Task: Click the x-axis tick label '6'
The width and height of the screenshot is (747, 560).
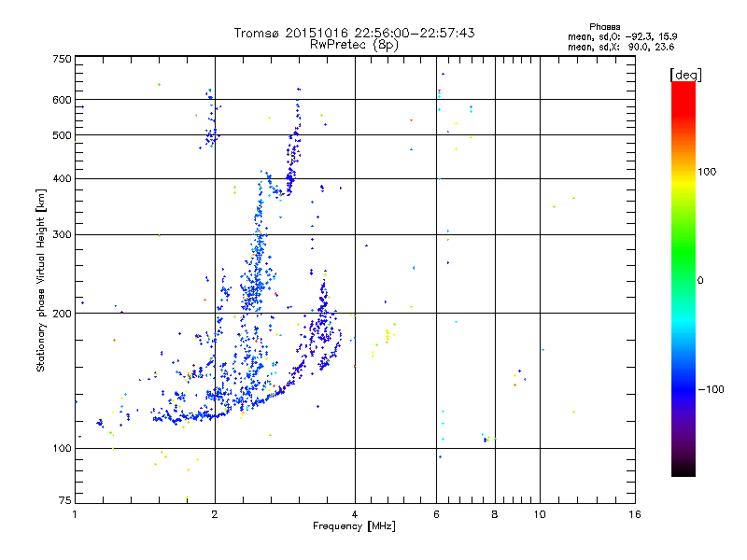Action: (x=436, y=514)
